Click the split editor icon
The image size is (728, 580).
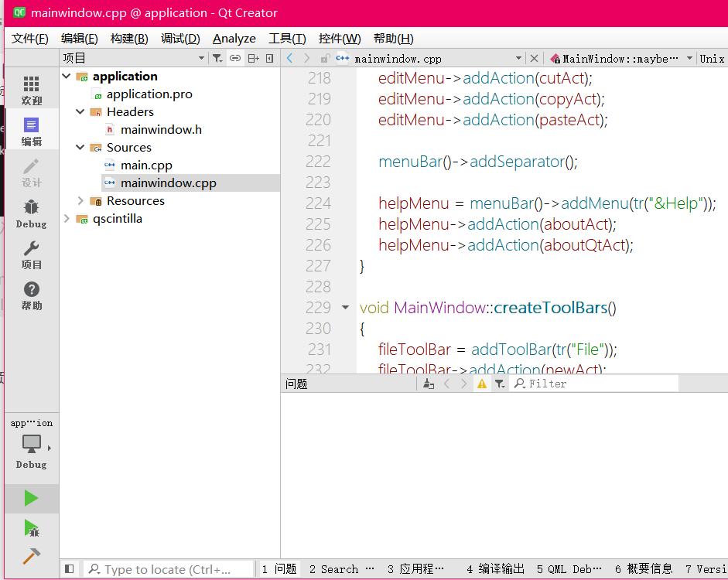(x=251, y=57)
